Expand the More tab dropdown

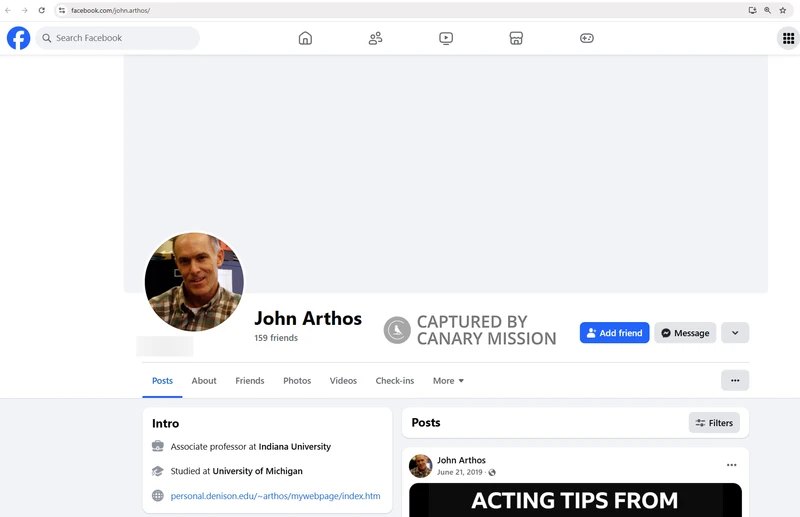click(448, 381)
